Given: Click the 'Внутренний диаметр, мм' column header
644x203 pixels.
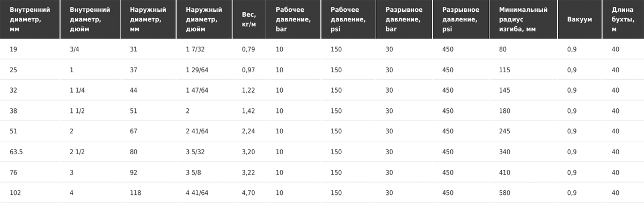Looking at the screenshot, I should 30,20.
